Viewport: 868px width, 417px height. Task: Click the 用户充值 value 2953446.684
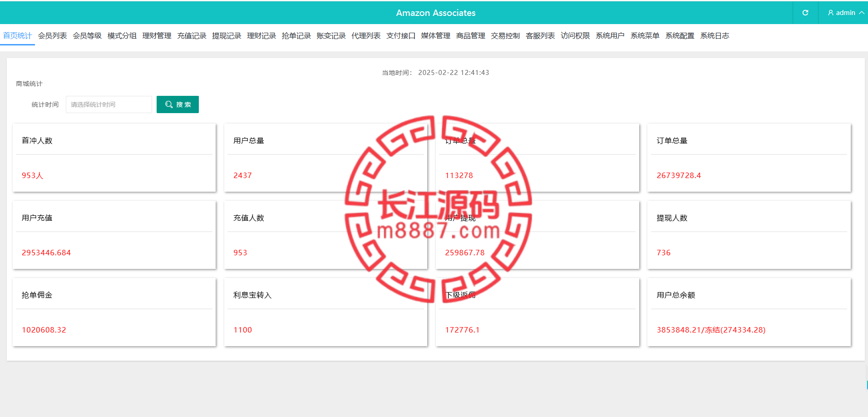coord(46,253)
